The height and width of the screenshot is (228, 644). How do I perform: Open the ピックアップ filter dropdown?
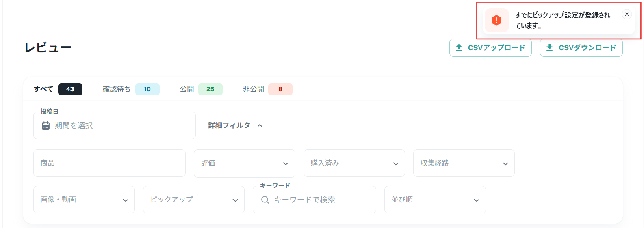point(193,200)
